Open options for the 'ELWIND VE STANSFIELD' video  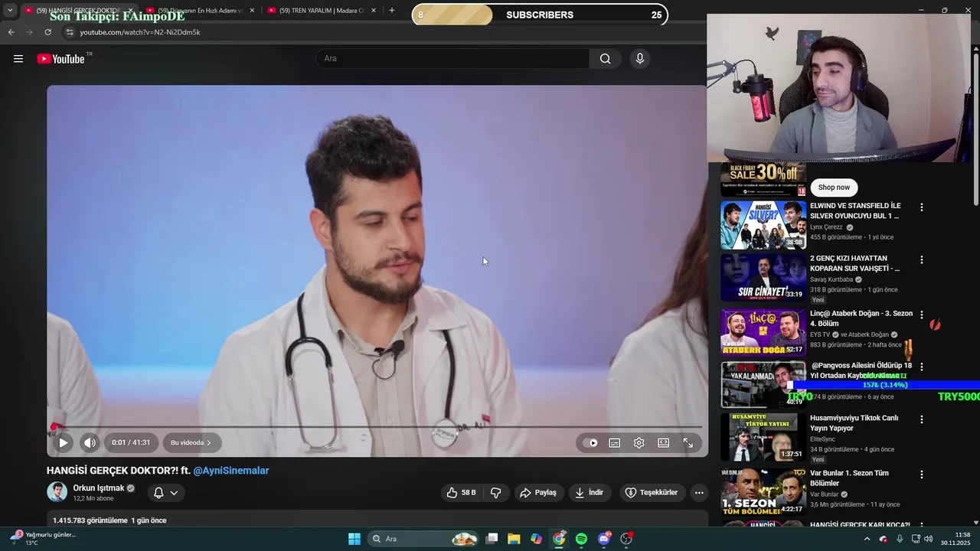point(922,207)
